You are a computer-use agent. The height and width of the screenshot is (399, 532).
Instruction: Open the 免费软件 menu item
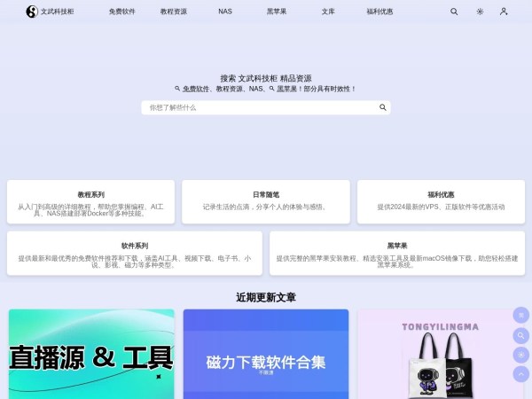pos(122,12)
